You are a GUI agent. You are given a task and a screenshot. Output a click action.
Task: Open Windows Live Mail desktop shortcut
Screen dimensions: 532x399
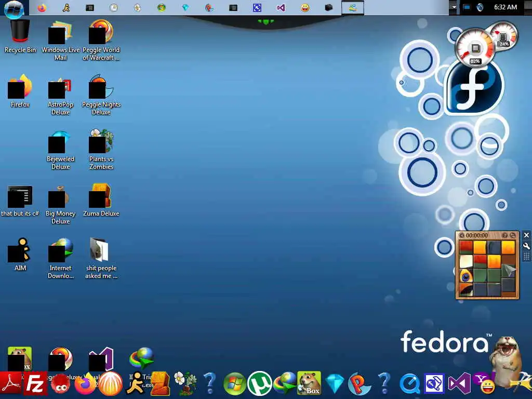[60, 41]
